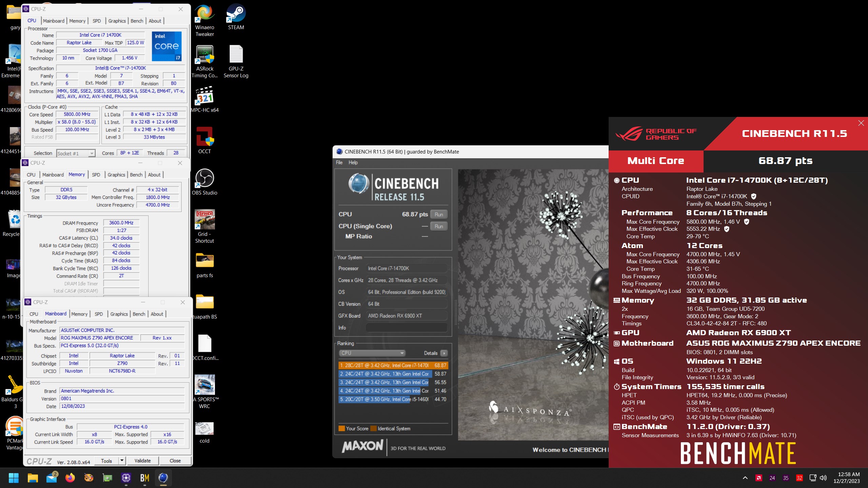Open the Recycle Bin icon
868x488 pixels.
tap(12, 224)
